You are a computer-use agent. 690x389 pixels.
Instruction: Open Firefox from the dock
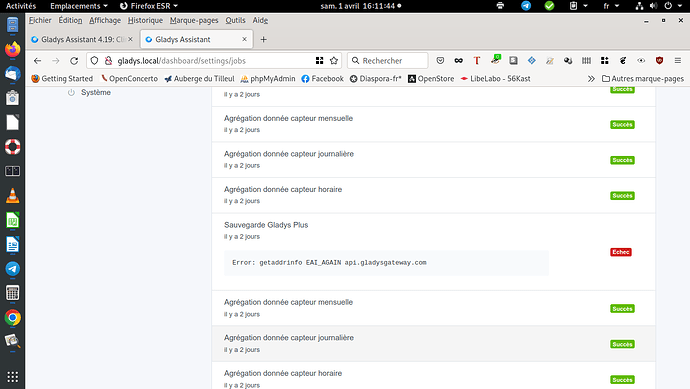(12, 49)
